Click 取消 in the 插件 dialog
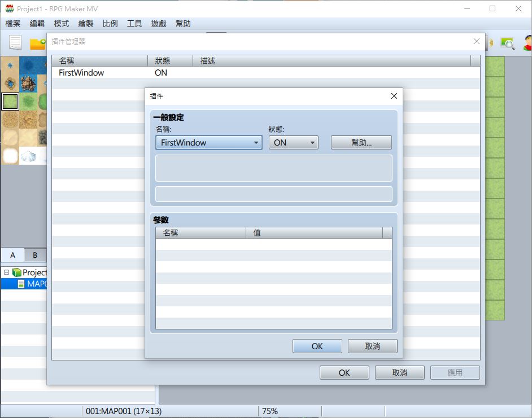 coord(373,346)
